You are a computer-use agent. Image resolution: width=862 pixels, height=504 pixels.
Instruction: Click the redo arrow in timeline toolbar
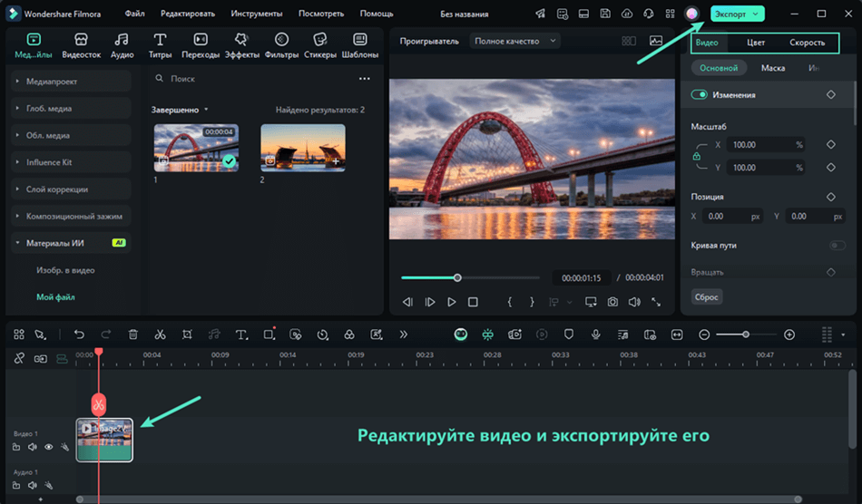click(x=106, y=334)
